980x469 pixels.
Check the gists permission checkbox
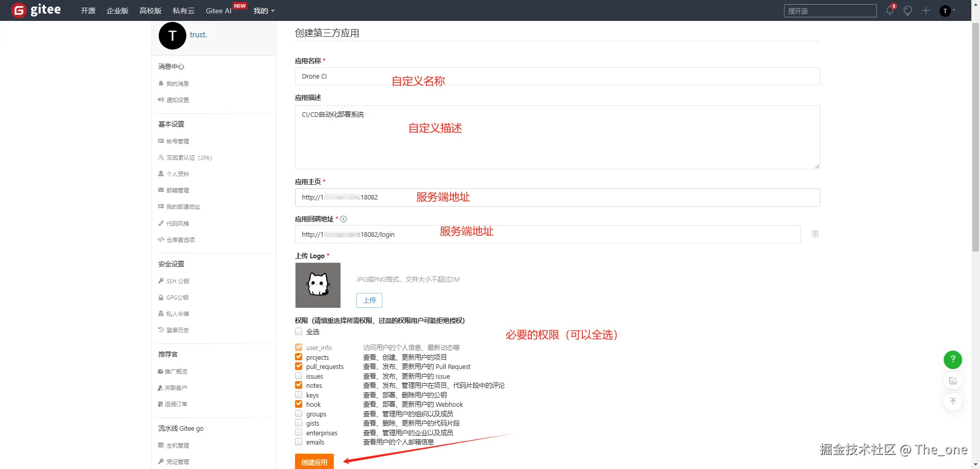[x=299, y=423]
